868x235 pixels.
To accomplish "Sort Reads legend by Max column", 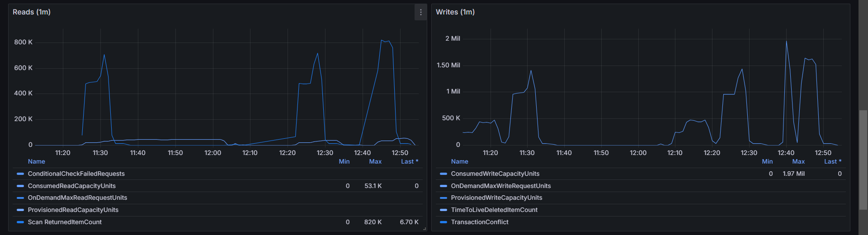I will (x=375, y=161).
